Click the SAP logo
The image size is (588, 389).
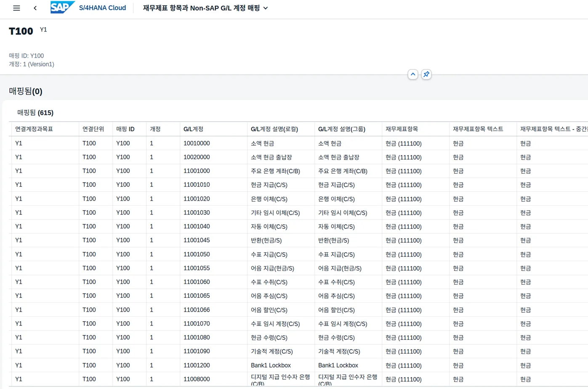(x=62, y=8)
